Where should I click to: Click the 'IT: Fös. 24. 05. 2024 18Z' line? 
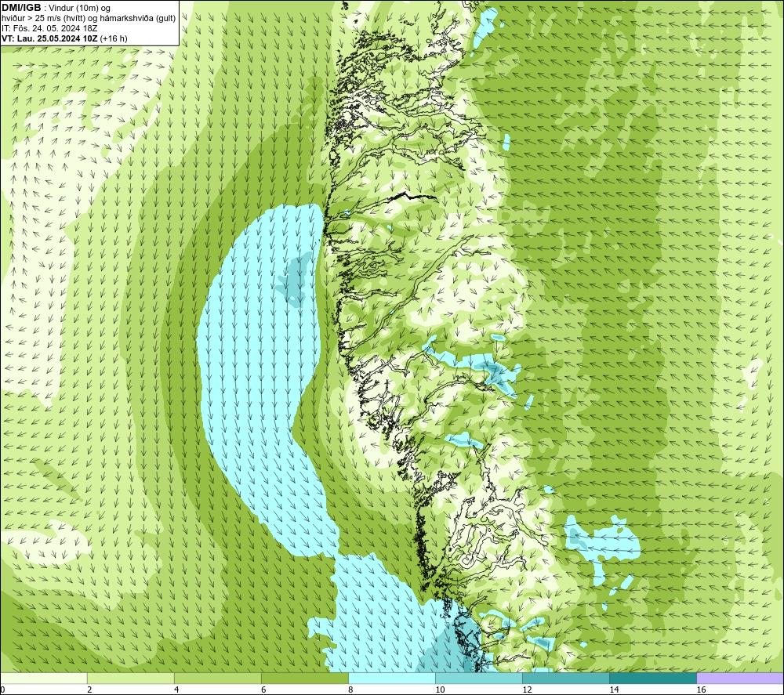pyautogui.click(x=49, y=28)
